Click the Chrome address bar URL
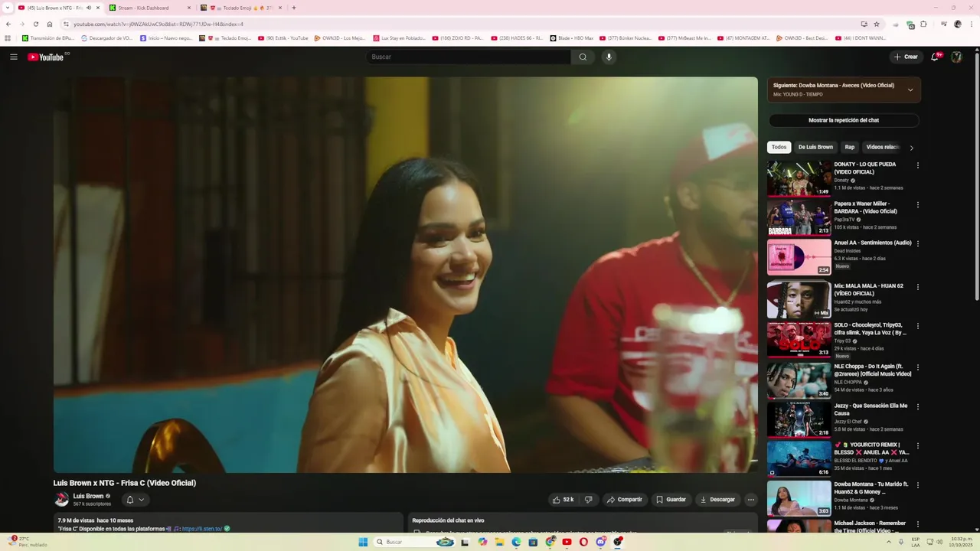This screenshot has width=980, height=551. coord(158,24)
